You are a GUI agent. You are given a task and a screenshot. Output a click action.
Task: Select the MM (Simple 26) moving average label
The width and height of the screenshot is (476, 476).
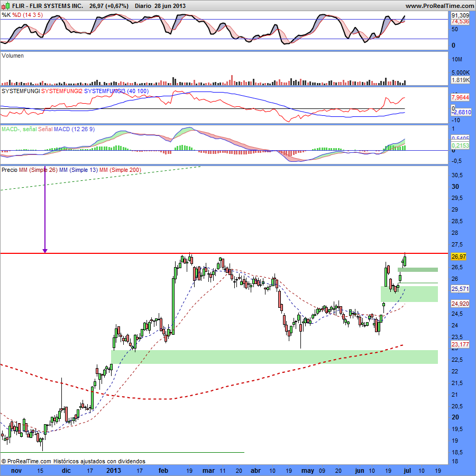(38, 170)
